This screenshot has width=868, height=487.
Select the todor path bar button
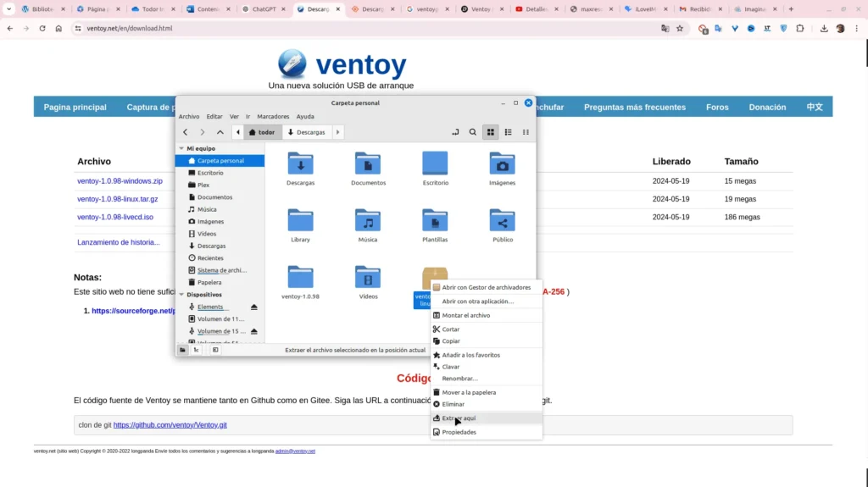pos(262,132)
